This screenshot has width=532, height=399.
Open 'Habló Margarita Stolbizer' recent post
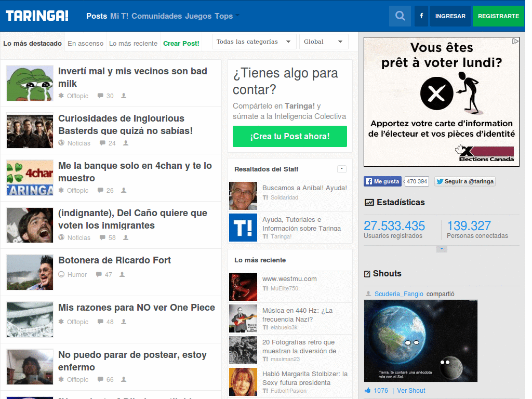(x=304, y=378)
